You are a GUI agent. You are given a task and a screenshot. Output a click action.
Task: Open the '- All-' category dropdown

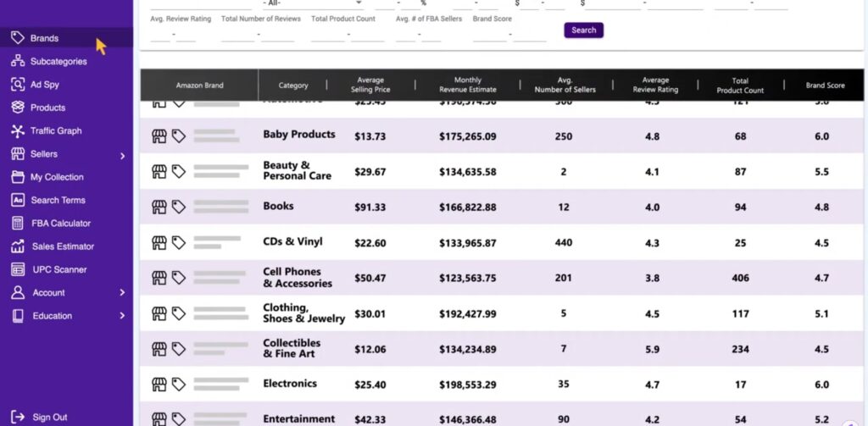pyautogui.click(x=312, y=3)
